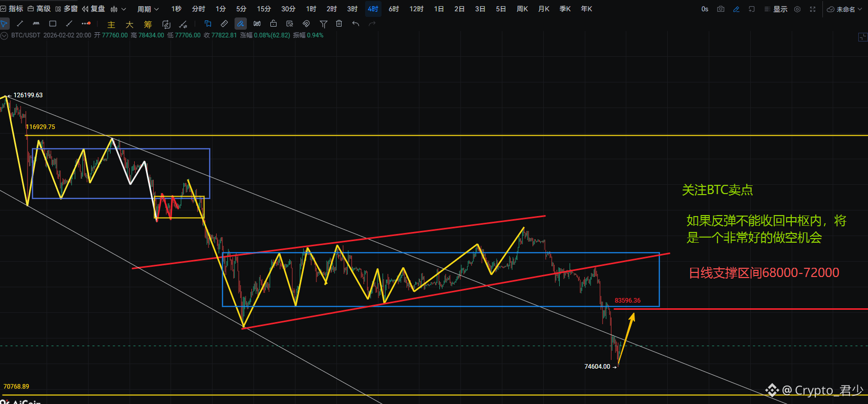The height and width of the screenshot is (404, 868).
Task: Open the 未命名 layout dropdown
Action: pos(844,9)
